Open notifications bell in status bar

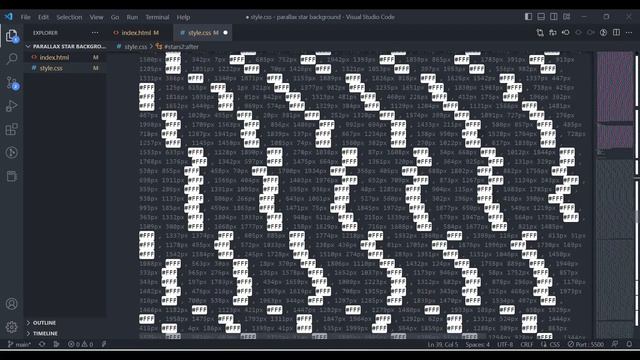(629, 344)
